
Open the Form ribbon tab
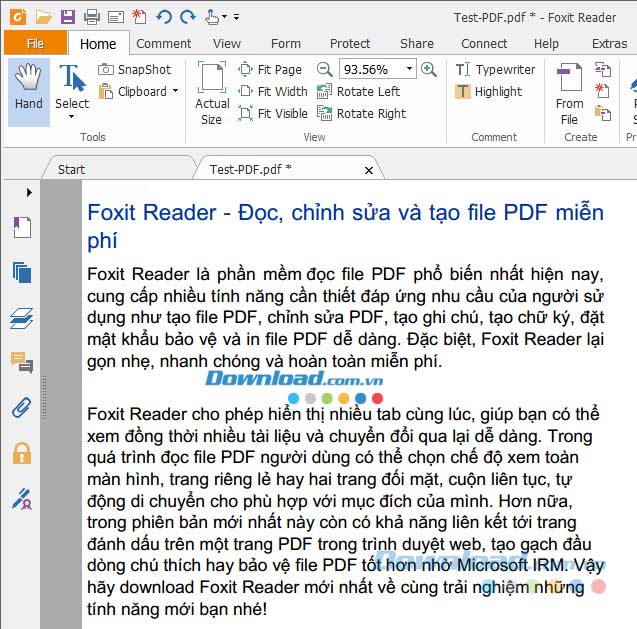click(286, 43)
